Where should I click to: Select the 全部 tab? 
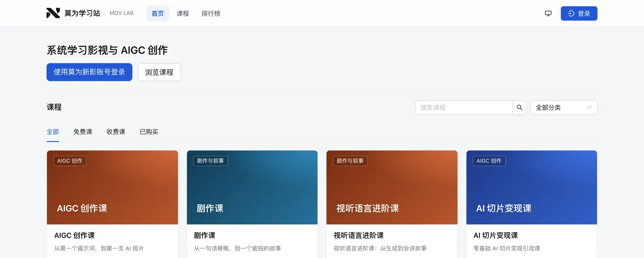pos(53,132)
